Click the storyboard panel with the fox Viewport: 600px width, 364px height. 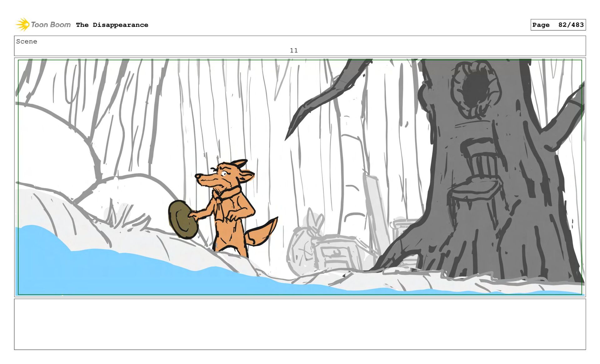[x=300, y=177]
